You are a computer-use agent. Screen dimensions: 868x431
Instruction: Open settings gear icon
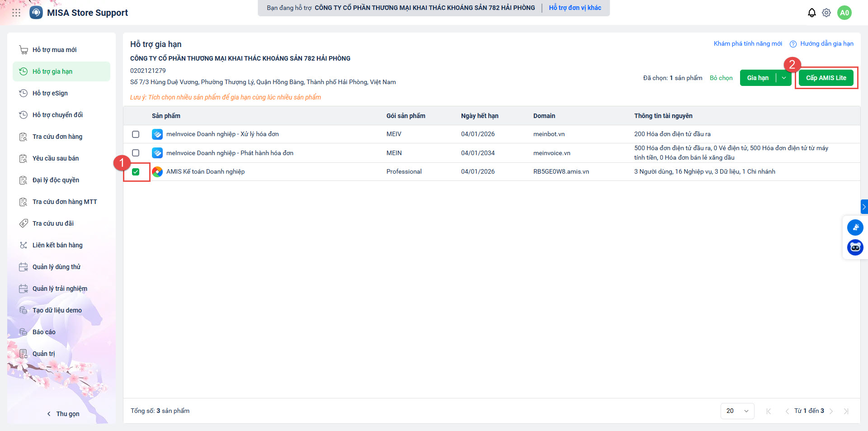[826, 13]
